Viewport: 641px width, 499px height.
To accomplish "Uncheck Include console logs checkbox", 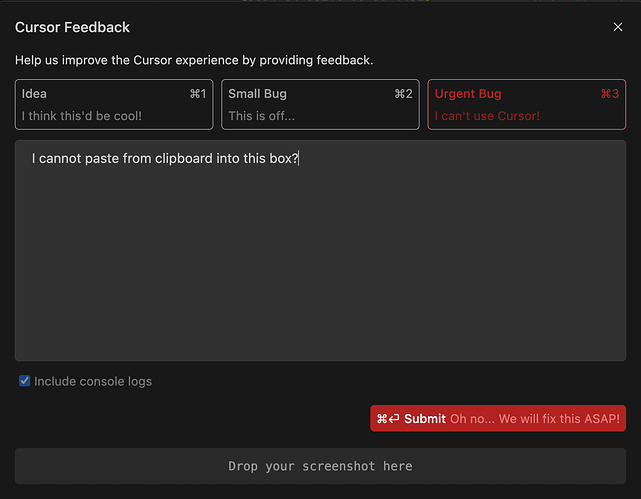I will point(25,381).
